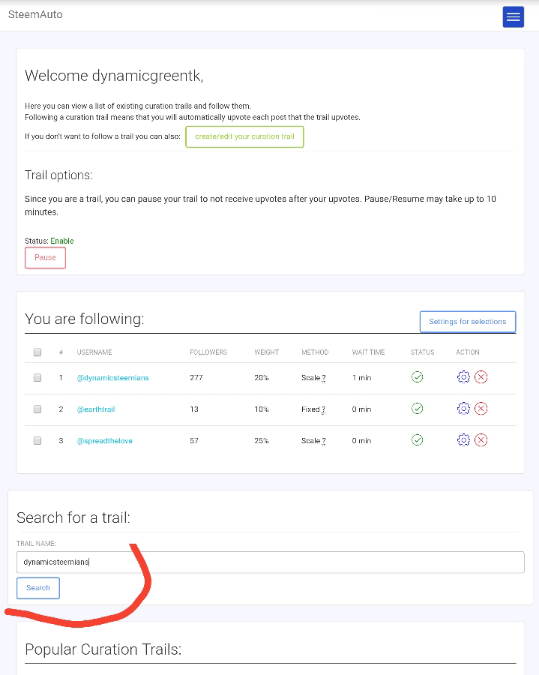Open Settings for selections
Viewport: 539px width, 675px height.
468,322
